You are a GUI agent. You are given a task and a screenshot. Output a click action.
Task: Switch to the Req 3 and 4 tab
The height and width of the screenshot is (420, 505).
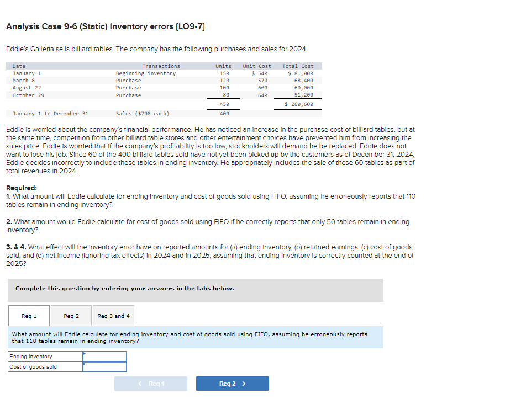[113, 316]
